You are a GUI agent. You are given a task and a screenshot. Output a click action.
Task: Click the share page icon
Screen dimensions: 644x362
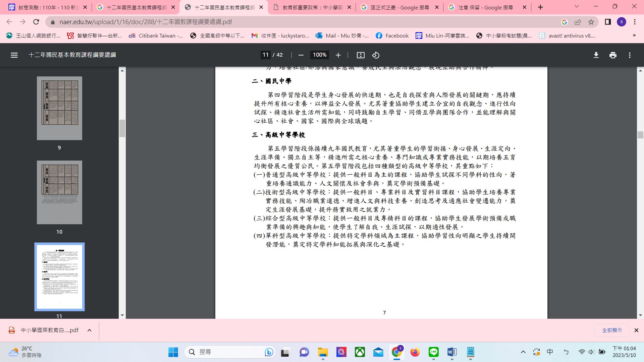(x=578, y=22)
